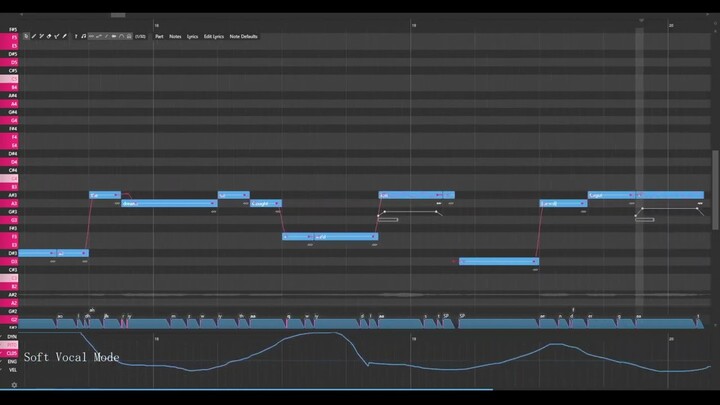Click the vertical scrollbar thumb on right
The width and height of the screenshot is (720, 405).
pos(715,190)
